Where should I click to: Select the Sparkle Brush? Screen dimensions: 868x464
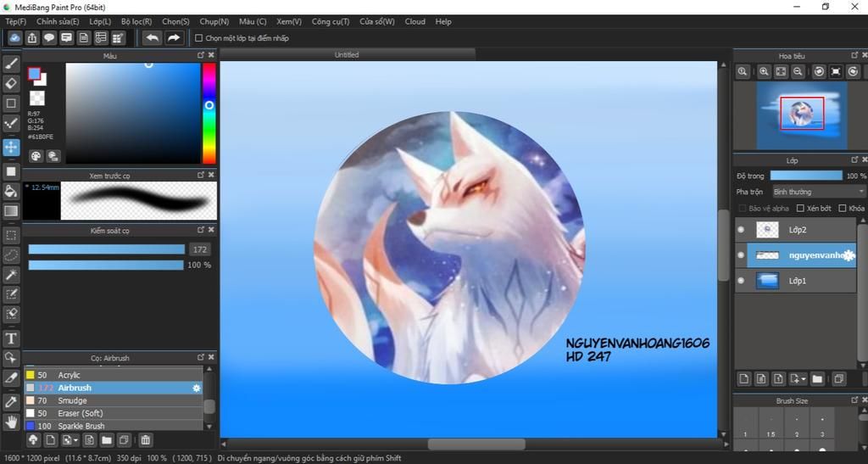pos(114,426)
